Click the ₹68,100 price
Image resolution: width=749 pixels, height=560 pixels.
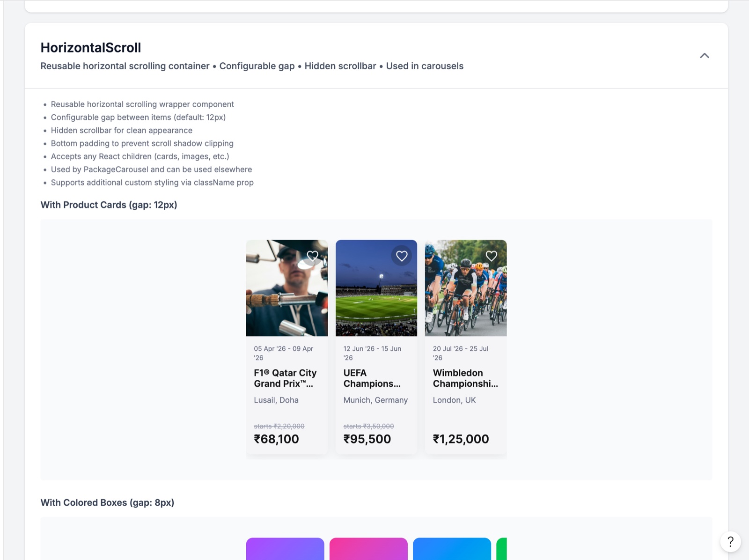coord(276,439)
